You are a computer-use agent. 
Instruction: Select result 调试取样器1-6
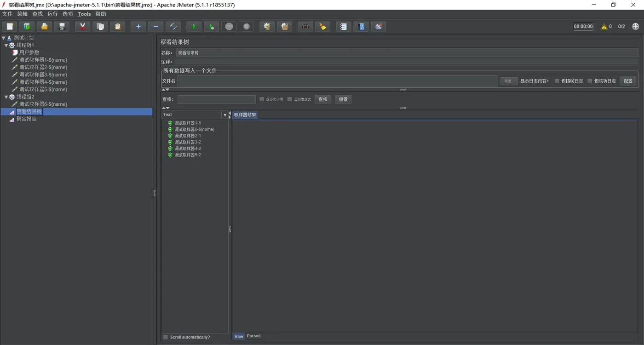187,123
